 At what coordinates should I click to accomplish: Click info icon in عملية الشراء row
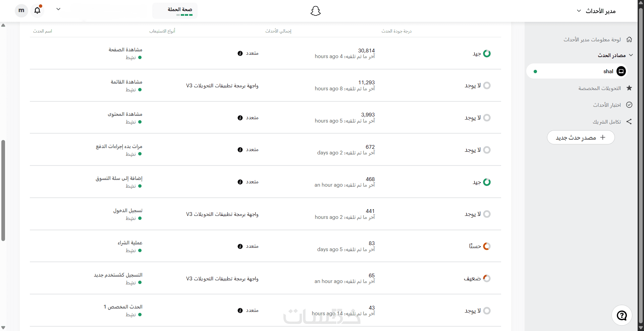(240, 246)
